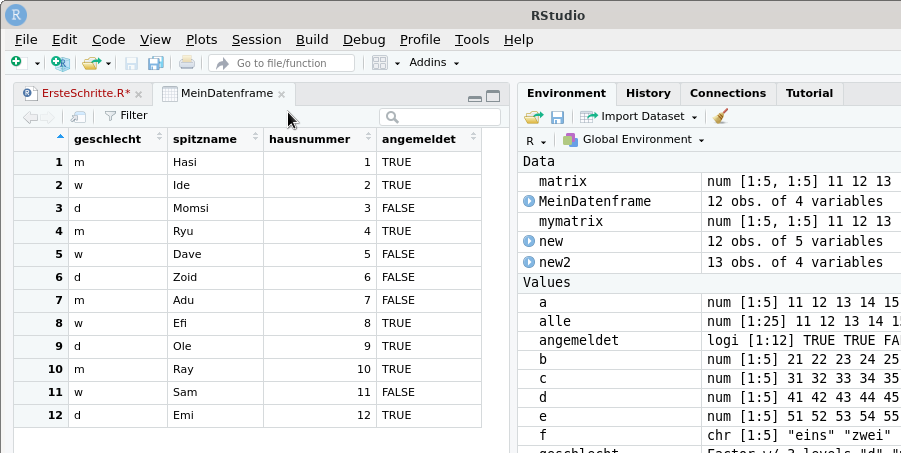Sort by the hausnummer column header
Screen dimensions: 901x453
coord(320,139)
